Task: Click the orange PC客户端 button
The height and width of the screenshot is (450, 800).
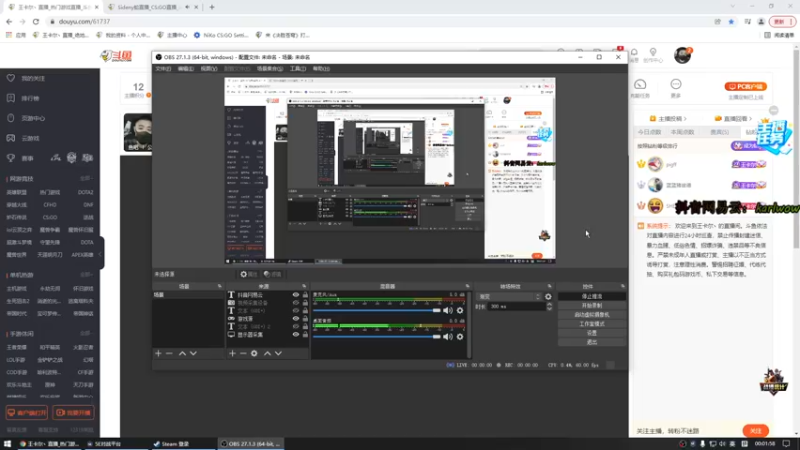Action: 745,86
